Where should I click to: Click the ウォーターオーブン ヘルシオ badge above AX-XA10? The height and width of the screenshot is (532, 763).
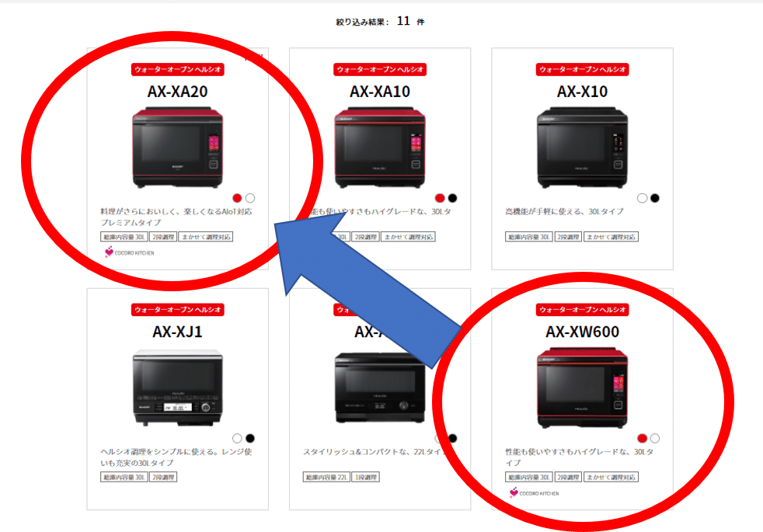[380, 70]
